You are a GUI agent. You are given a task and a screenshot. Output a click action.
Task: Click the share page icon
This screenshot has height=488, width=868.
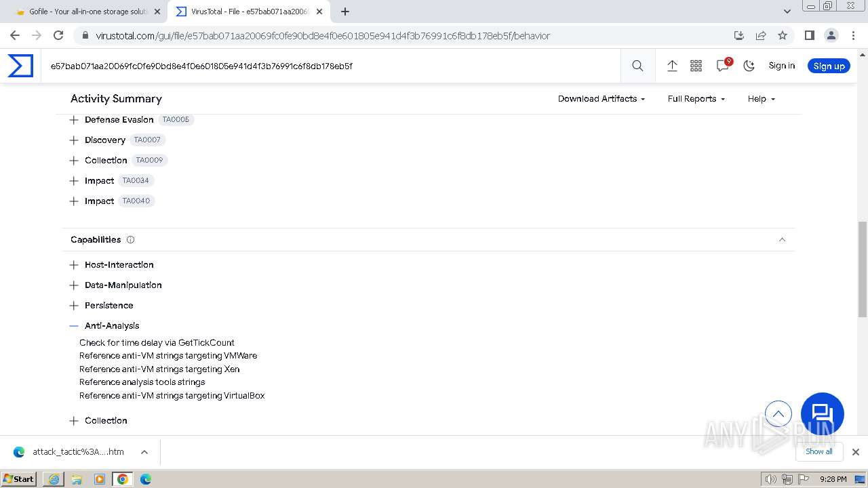pyautogui.click(x=761, y=35)
